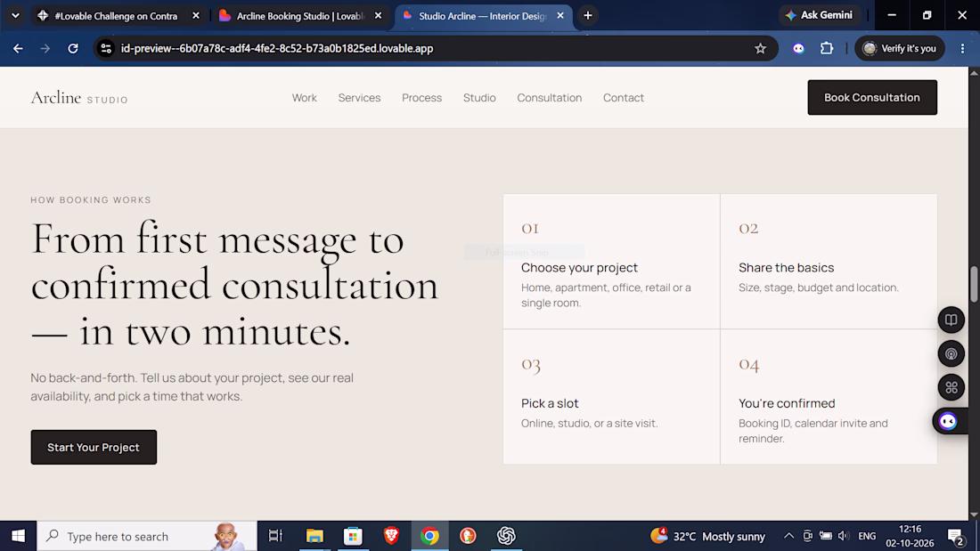Open the notification center icon
Image resolution: width=980 pixels, height=551 pixels.
pos(956,537)
